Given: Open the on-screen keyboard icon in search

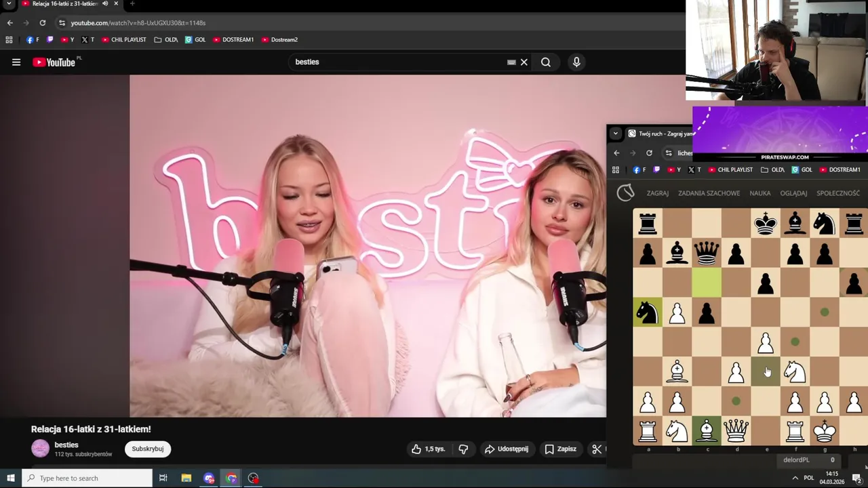Looking at the screenshot, I should (x=511, y=62).
